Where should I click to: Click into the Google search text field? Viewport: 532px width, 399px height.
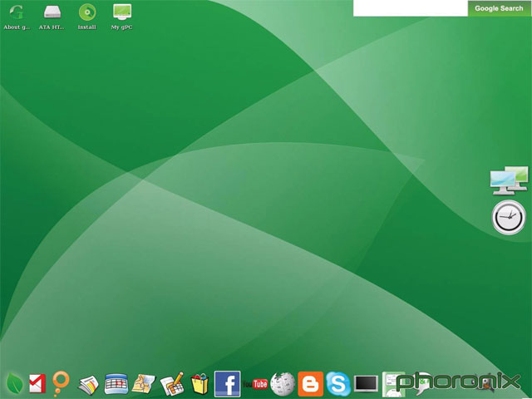(x=411, y=8)
